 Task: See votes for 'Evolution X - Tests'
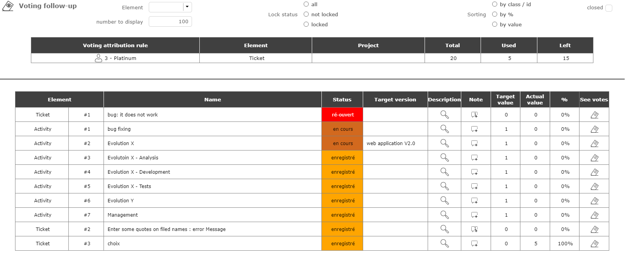tap(595, 186)
